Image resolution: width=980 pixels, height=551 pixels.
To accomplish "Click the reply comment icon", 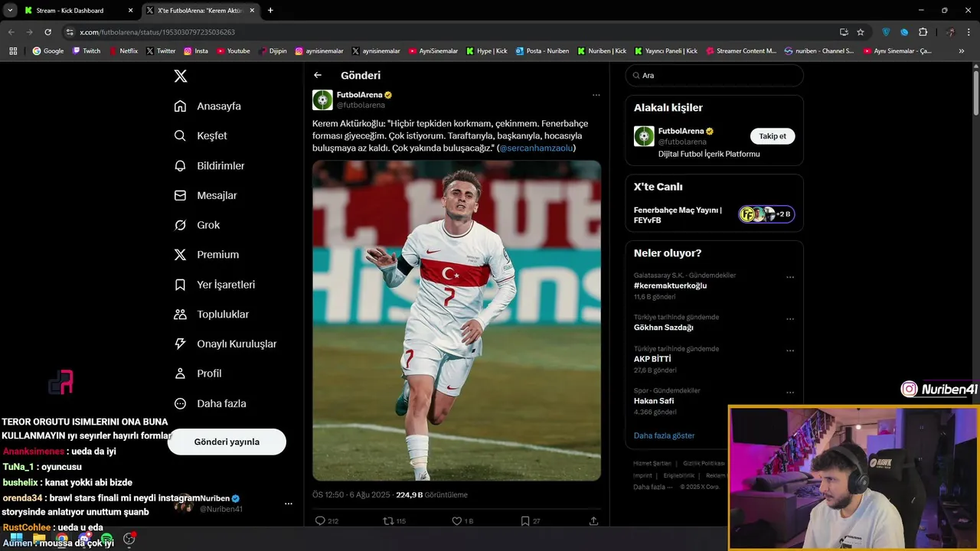I will click(320, 521).
